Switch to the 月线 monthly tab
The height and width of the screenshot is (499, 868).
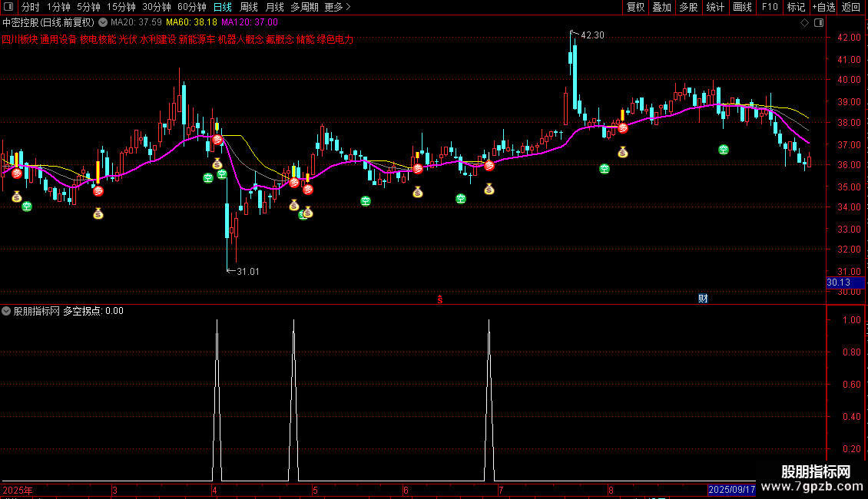pyautogui.click(x=274, y=7)
